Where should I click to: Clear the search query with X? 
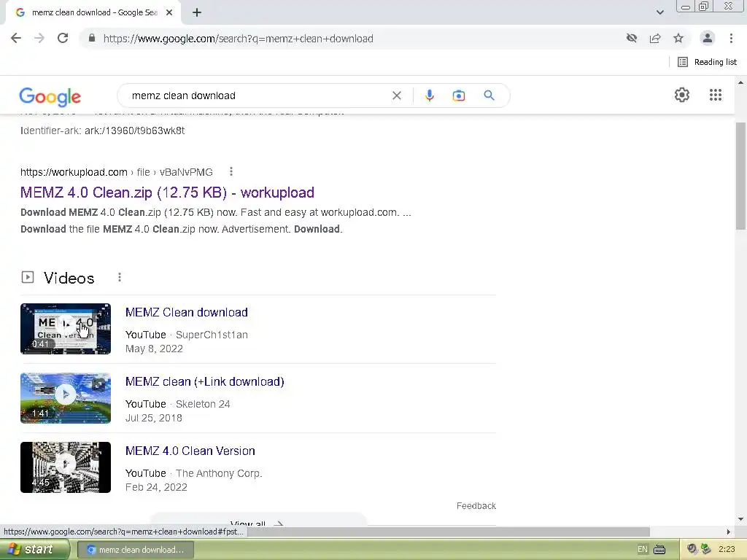click(396, 96)
